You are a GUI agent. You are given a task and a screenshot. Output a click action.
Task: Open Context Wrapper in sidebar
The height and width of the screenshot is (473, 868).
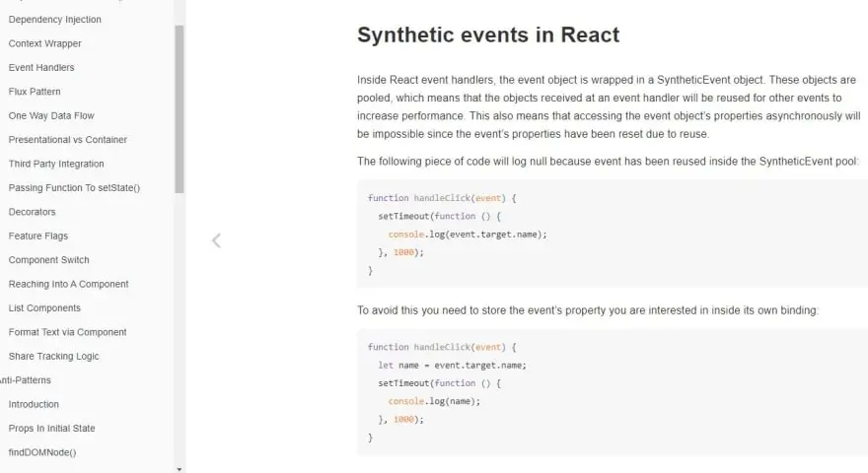[x=44, y=43]
